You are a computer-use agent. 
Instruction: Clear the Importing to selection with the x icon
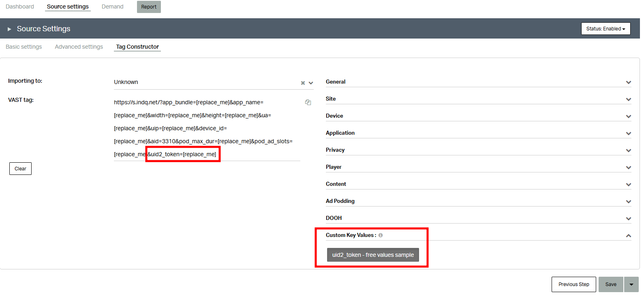303,83
